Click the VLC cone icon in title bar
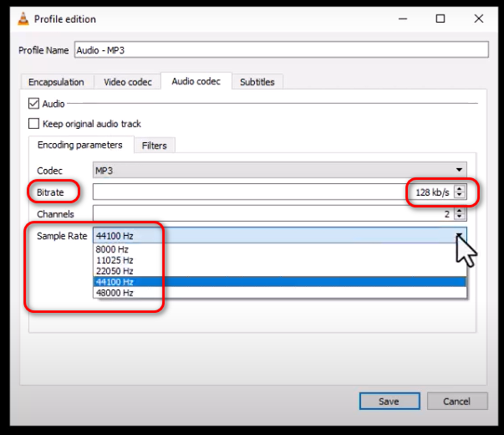Screen dimensions: 504x435 23,19
